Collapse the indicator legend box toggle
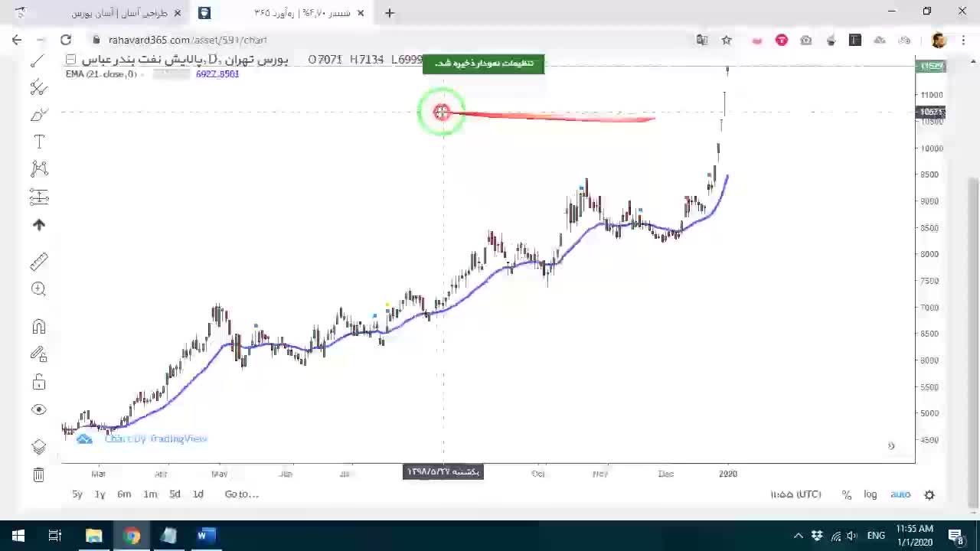 [x=70, y=60]
